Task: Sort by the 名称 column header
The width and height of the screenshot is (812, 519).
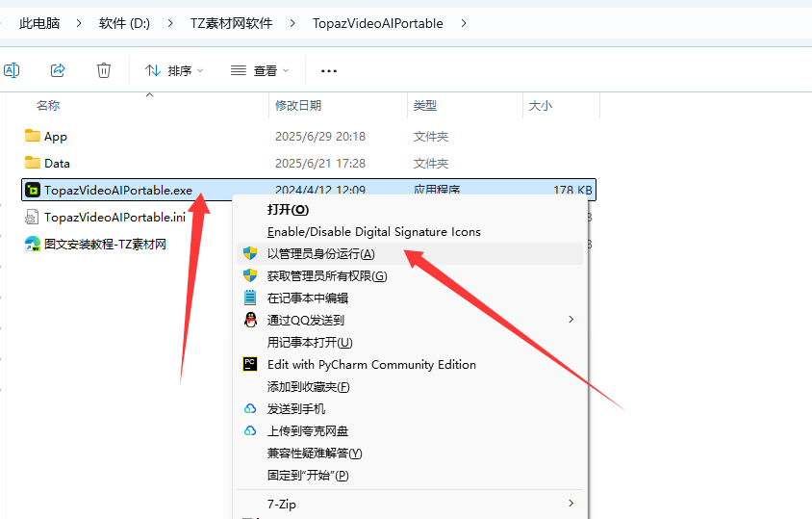Action: pos(48,105)
